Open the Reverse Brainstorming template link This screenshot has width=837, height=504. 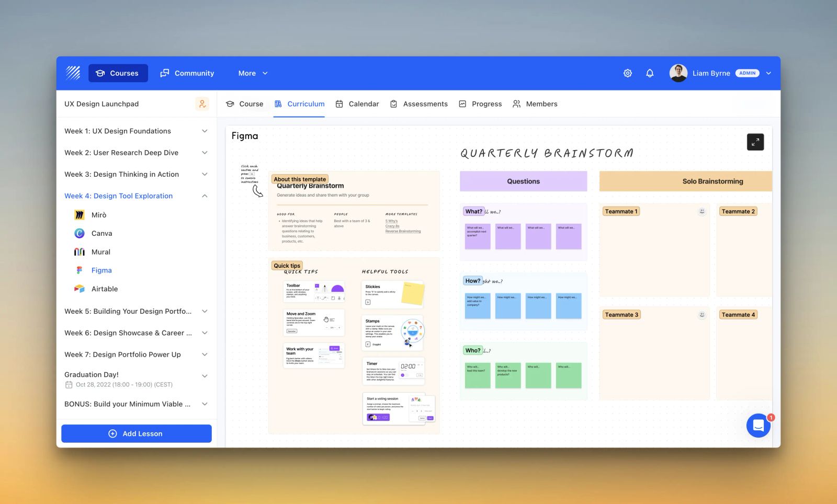403,231
